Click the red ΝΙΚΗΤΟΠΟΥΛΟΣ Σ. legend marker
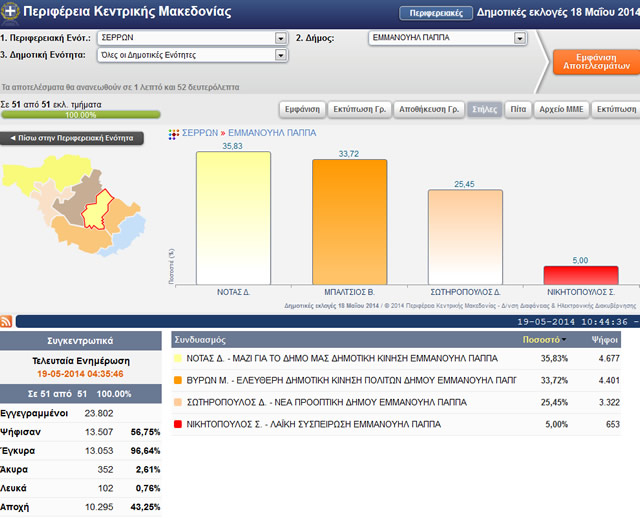 point(178,424)
